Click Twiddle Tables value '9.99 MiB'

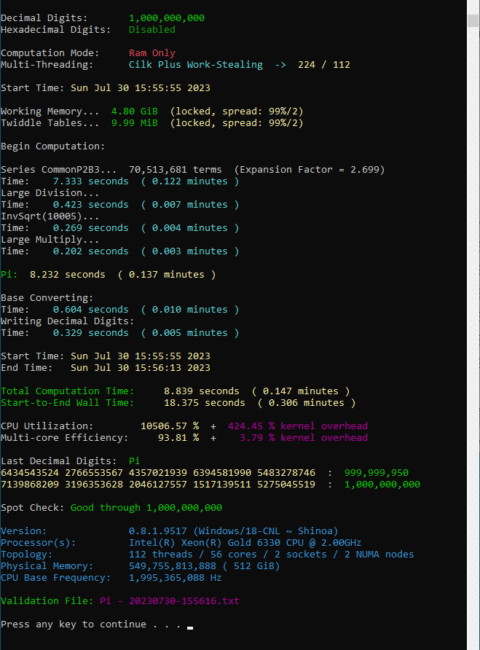click(x=134, y=123)
